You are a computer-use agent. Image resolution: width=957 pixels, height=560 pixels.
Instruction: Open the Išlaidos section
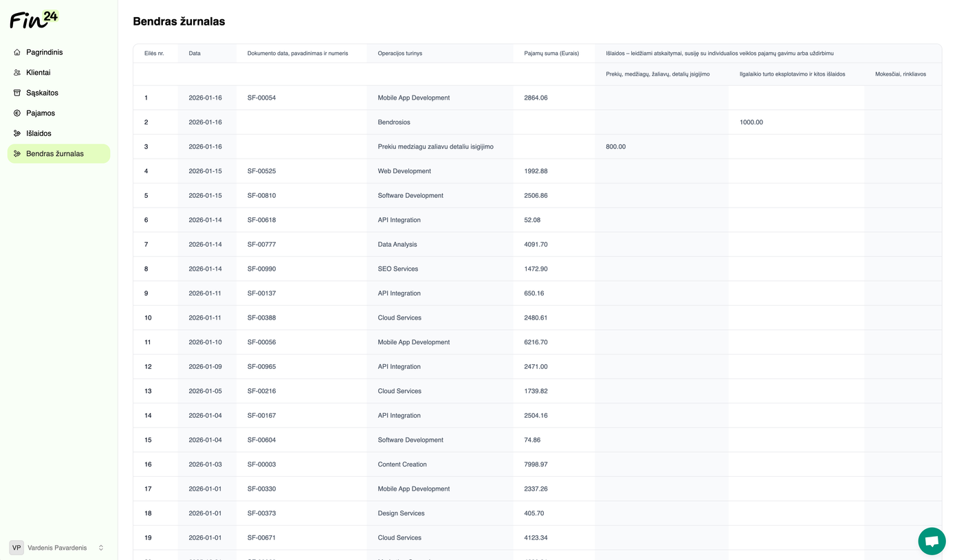tap(58, 133)
